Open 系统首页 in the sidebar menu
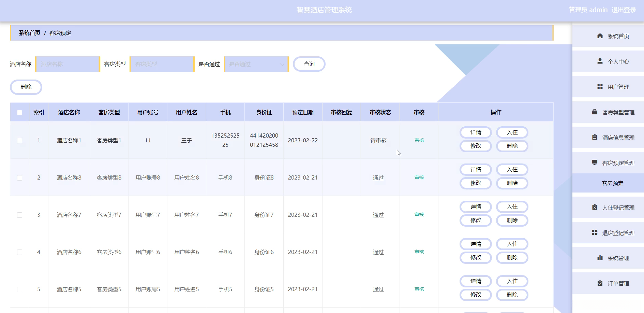This screenshot has height=313, width=644. coord(608,36)
